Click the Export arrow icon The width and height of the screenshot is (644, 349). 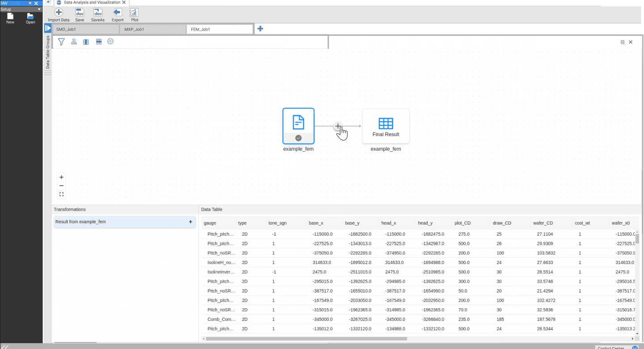pos(118,13)
